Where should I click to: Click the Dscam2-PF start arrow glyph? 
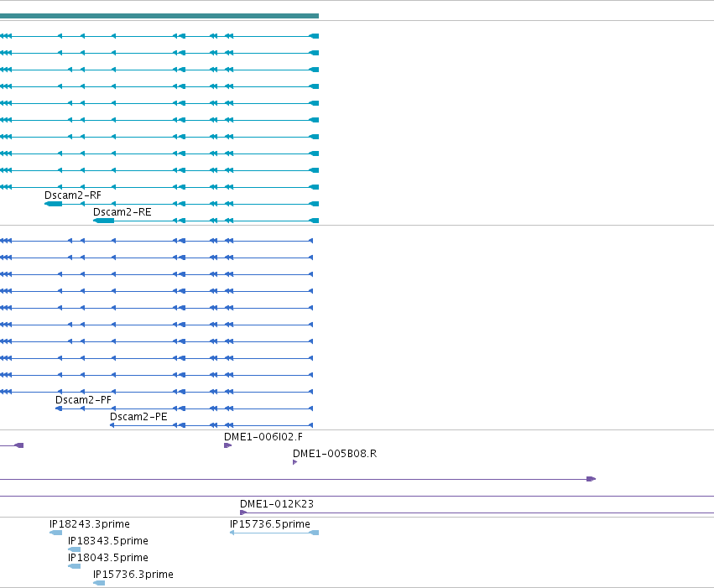58,408
